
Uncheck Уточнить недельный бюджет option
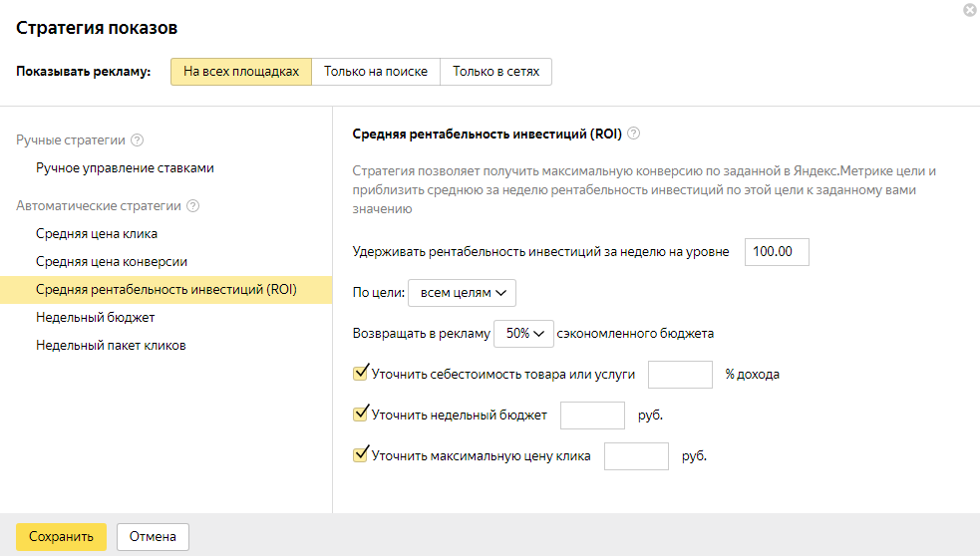[x=361, y=415]
